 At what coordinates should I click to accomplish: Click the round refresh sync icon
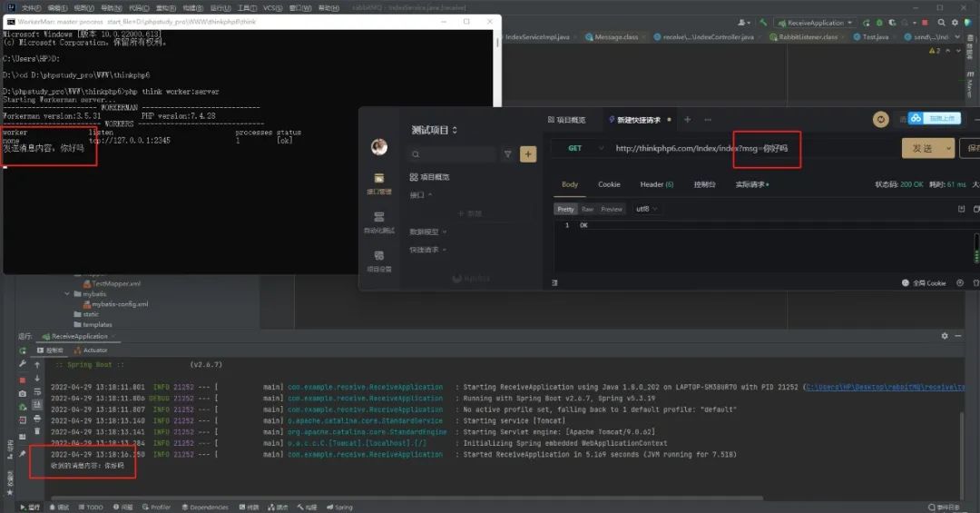click(880, 120)
